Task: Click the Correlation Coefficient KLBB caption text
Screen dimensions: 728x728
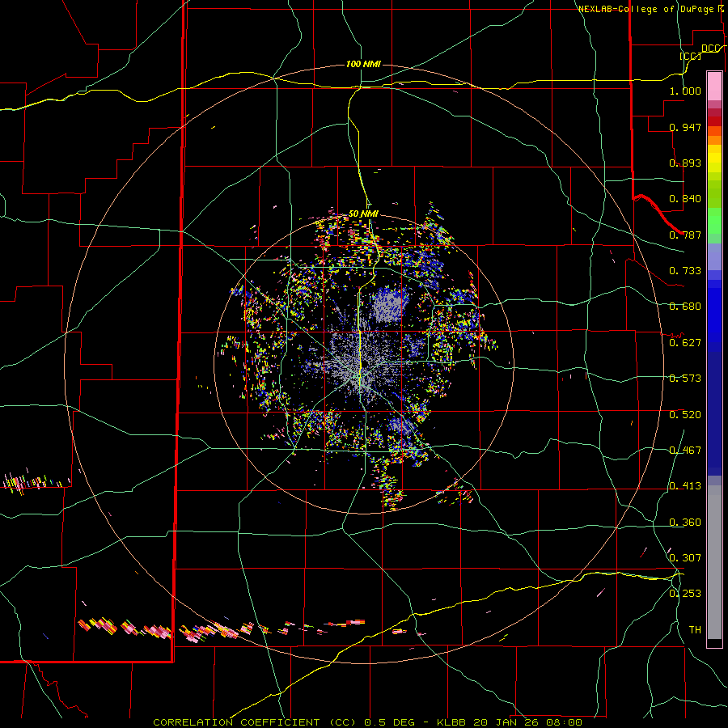Action: click(367, 722)
